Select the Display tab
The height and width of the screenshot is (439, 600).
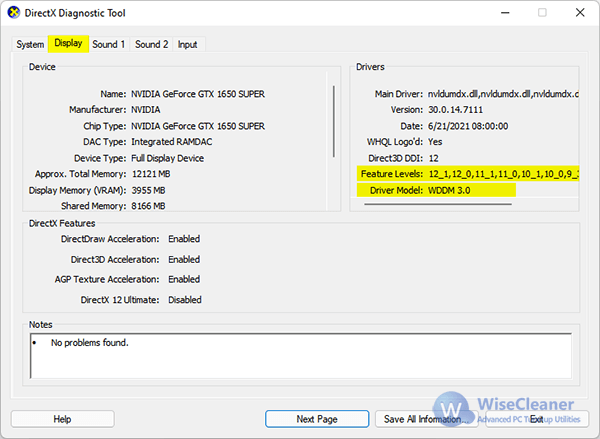point(68,44)
